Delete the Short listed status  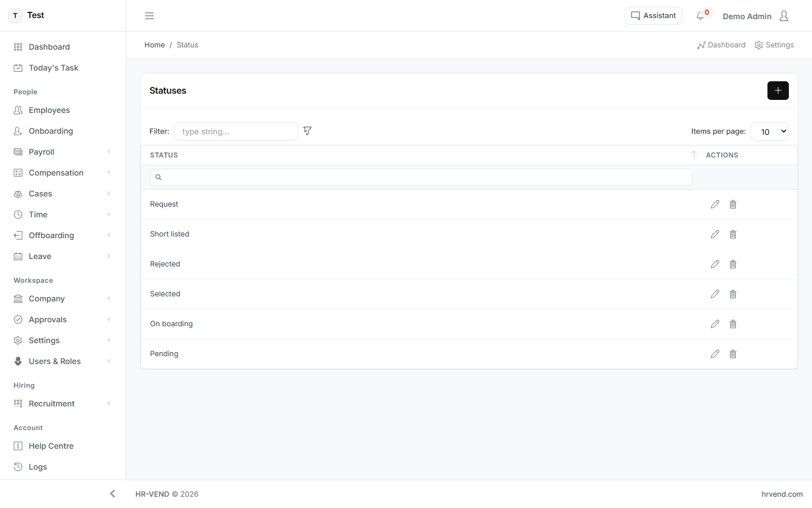733,234
